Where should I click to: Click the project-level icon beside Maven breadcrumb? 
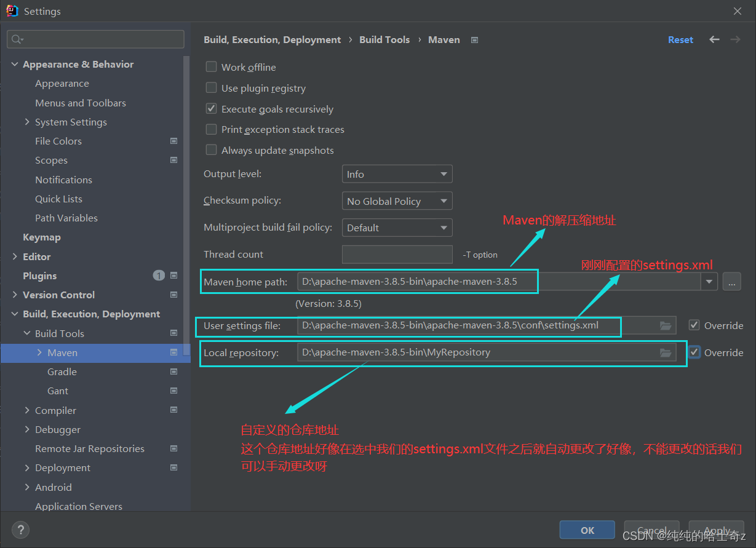474,40
